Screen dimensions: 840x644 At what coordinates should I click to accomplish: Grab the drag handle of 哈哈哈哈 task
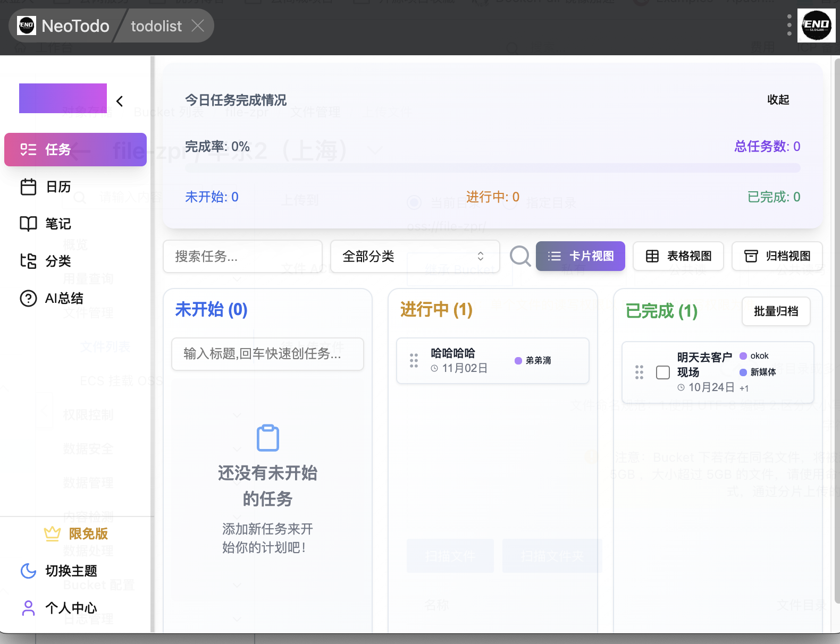tap(414, 361)
